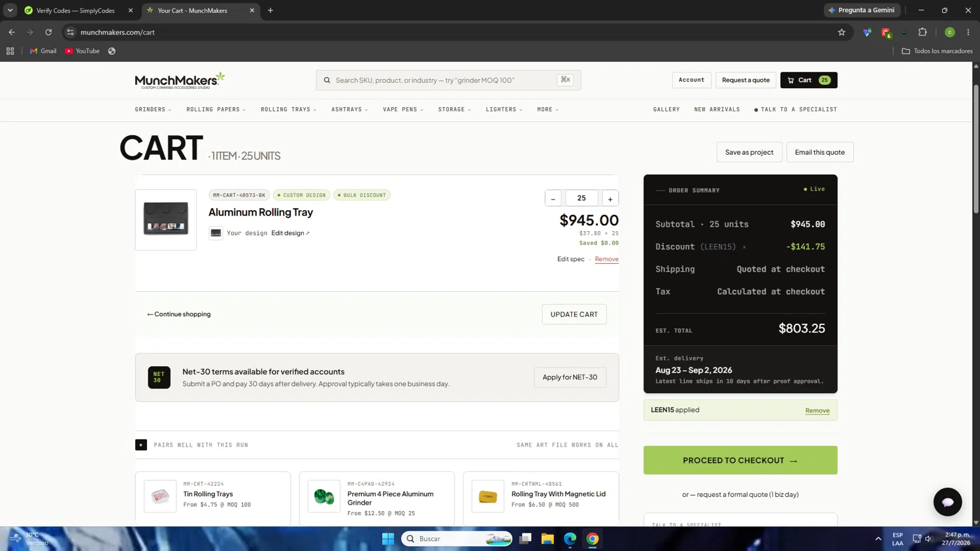Click the search magnifier icon in site search

click(327, 80)
